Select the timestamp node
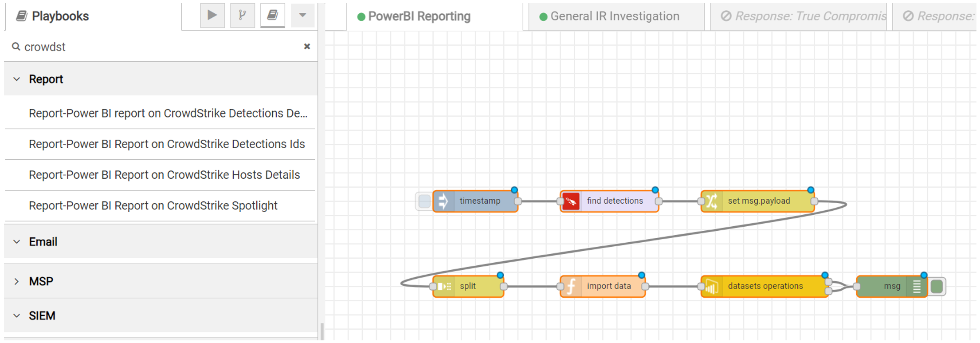Image resolution: width=980 pixels, height=343 pixels. tap(475, 201)
